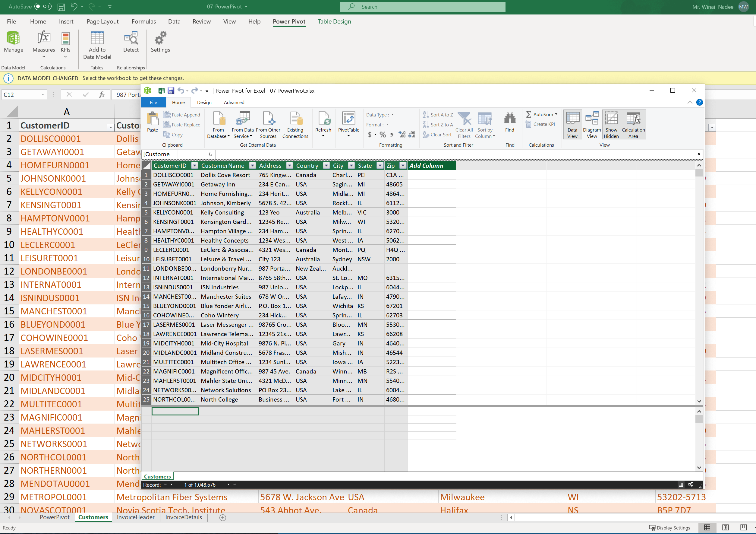Open State column filter dropdown
Image resolution: width=756 pixels, height=534 pixels.
click(380, 165)
